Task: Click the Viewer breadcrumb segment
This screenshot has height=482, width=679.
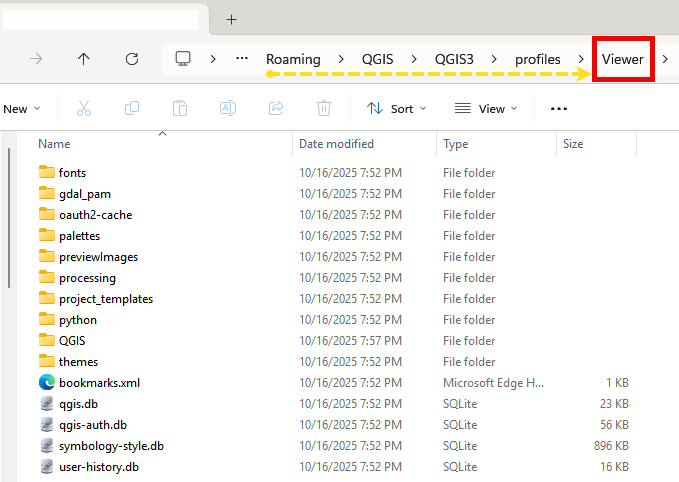Action: click(x=623, y=59)
